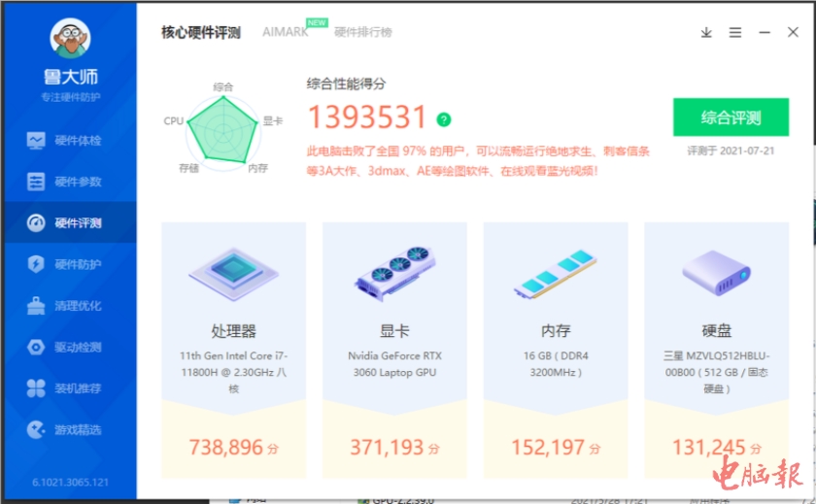Open the 装机推荐 fan icon
Image resolution: width=816 pixels, height=504 pixels.
36,388
